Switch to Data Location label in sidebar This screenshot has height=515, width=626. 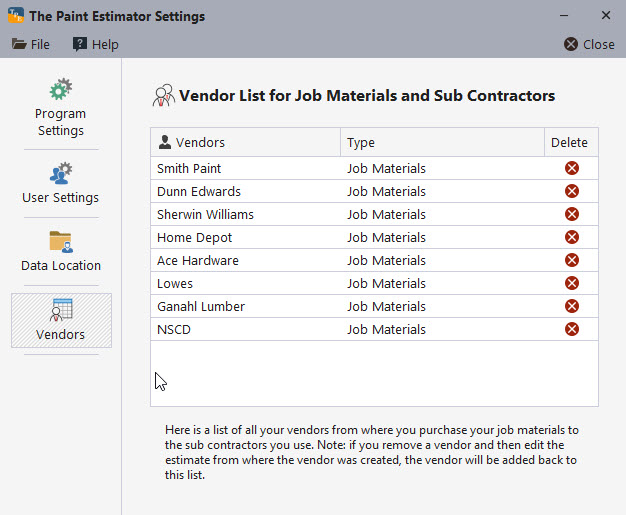(x=61, y=265)
